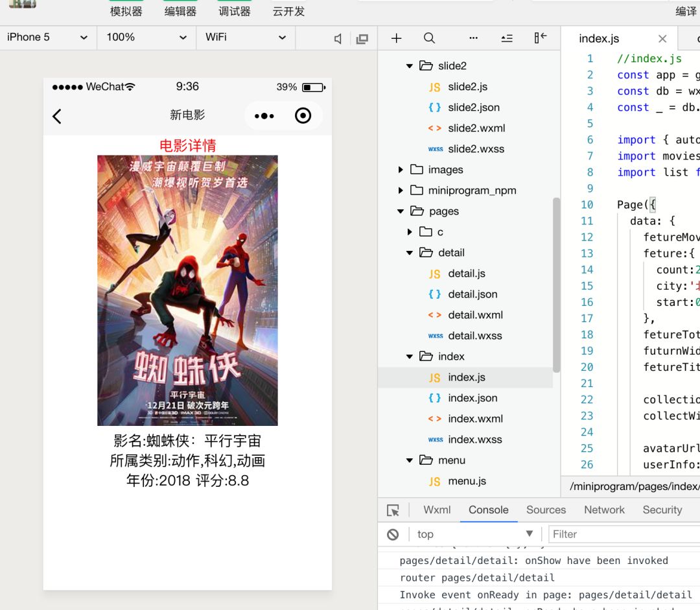The width and height of the screenshot is (700, 610).
Task: Tap the mini program capsule close circle
Action: tap(303, 115)
